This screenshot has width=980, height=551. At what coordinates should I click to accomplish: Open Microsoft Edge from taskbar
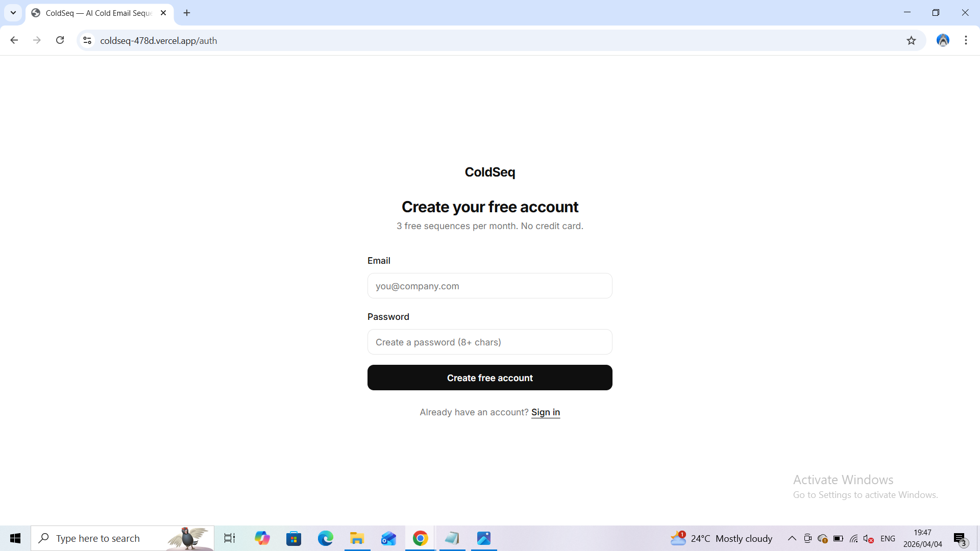pyautogui.click(x=325, y=538)
